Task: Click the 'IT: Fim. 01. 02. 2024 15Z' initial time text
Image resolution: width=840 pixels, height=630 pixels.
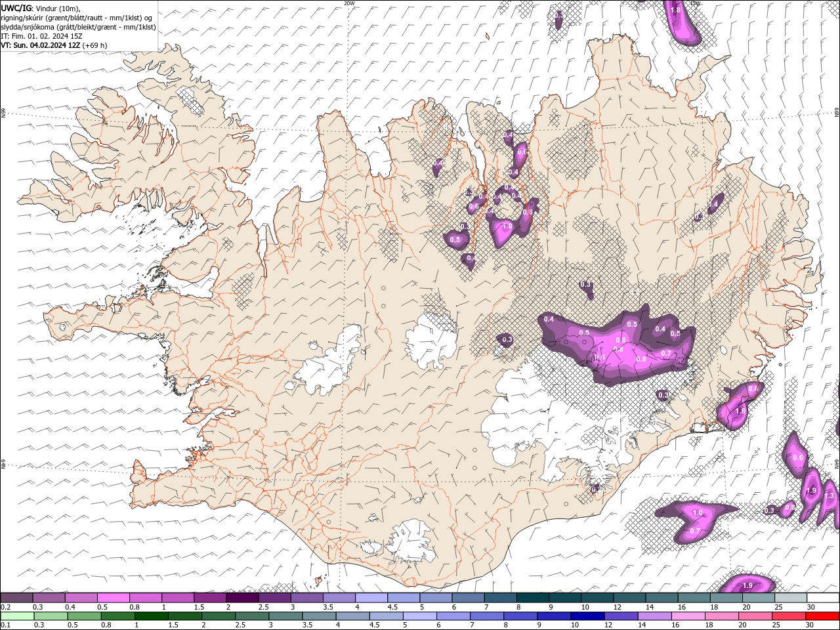Action: coord(41,36)
